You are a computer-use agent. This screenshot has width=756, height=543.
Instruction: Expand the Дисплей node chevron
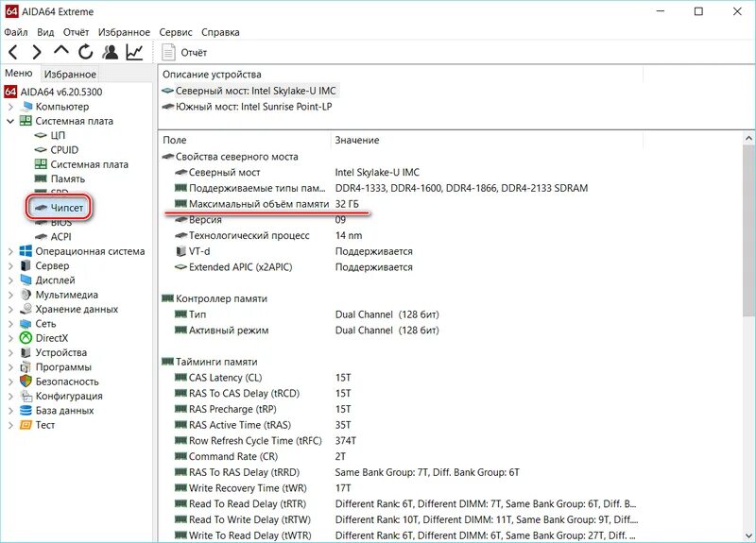[x=10, y=280]
